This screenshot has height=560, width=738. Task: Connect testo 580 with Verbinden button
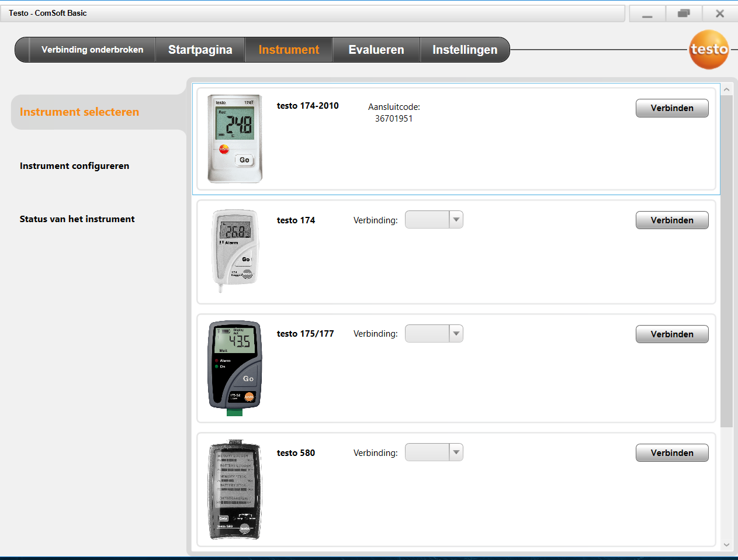click(672, 453)
